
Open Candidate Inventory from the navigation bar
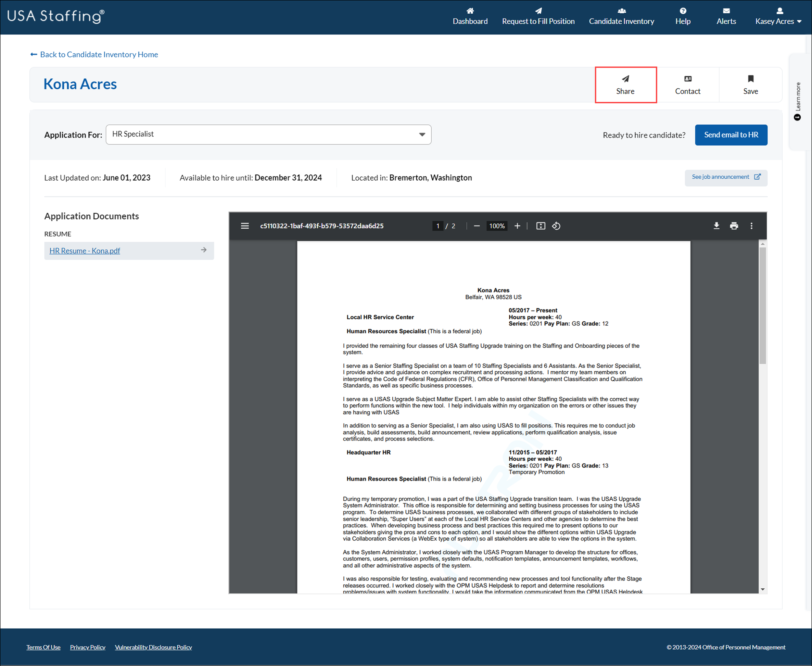point(621,16)
